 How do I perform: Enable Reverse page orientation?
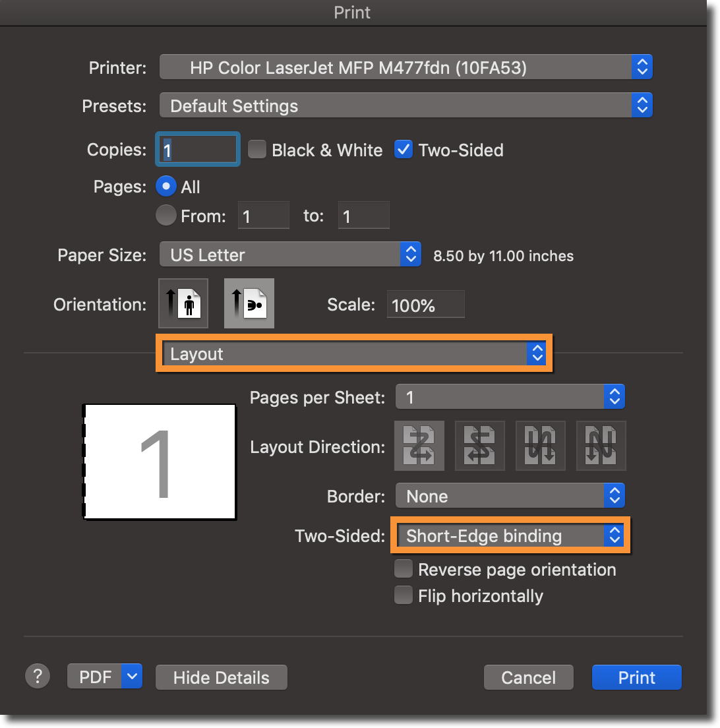coord(403,569)
